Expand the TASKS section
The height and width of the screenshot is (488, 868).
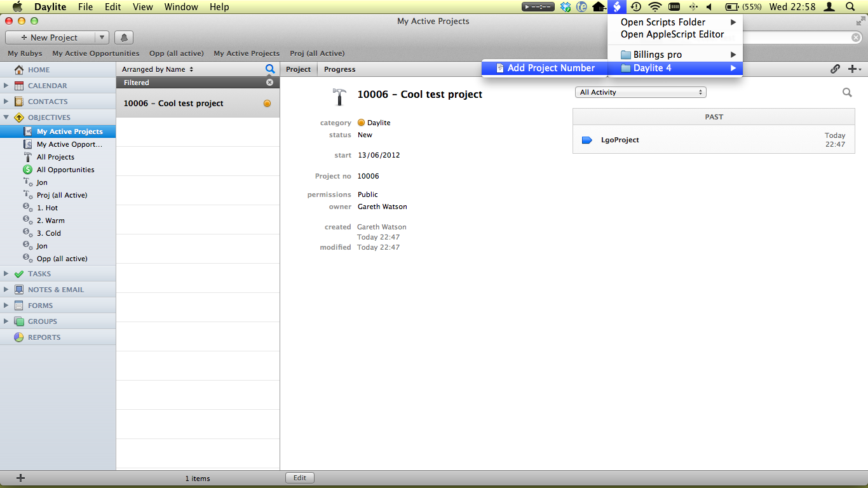[x=6, y=274]
